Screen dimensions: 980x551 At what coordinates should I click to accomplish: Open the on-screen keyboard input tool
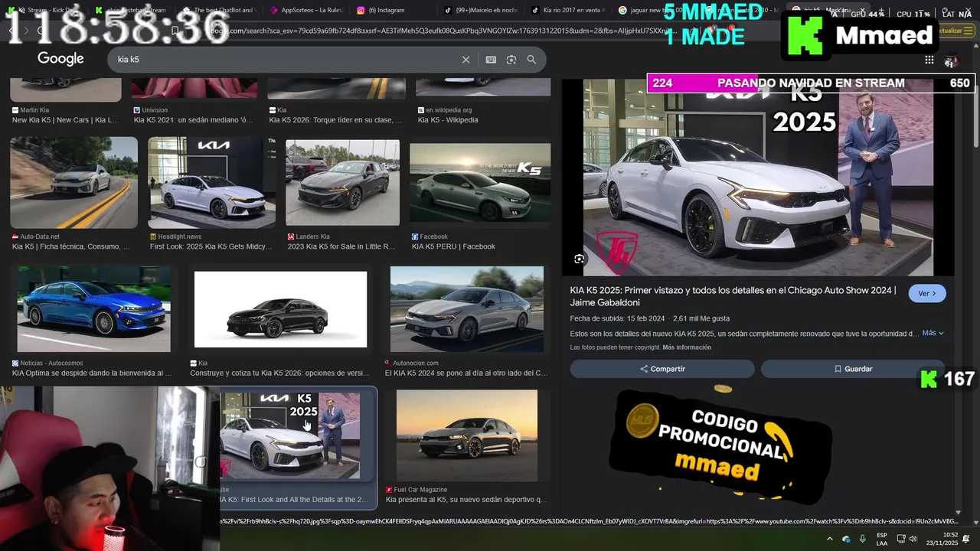point(491,60)
